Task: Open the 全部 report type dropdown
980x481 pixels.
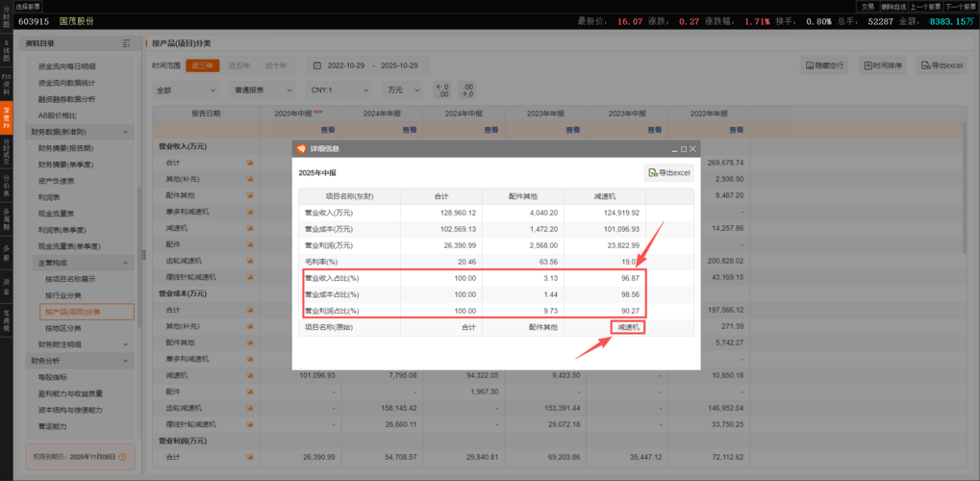Action: [186, 90]
